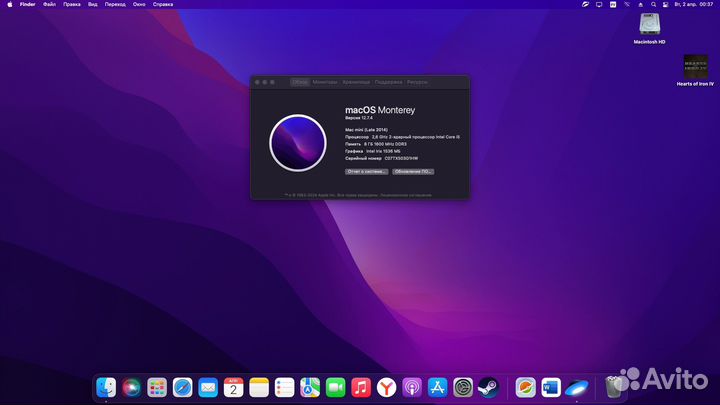Switch to the Поддержка tab
The width and height of the screenshot is (720, 405).
click(388, 82)
